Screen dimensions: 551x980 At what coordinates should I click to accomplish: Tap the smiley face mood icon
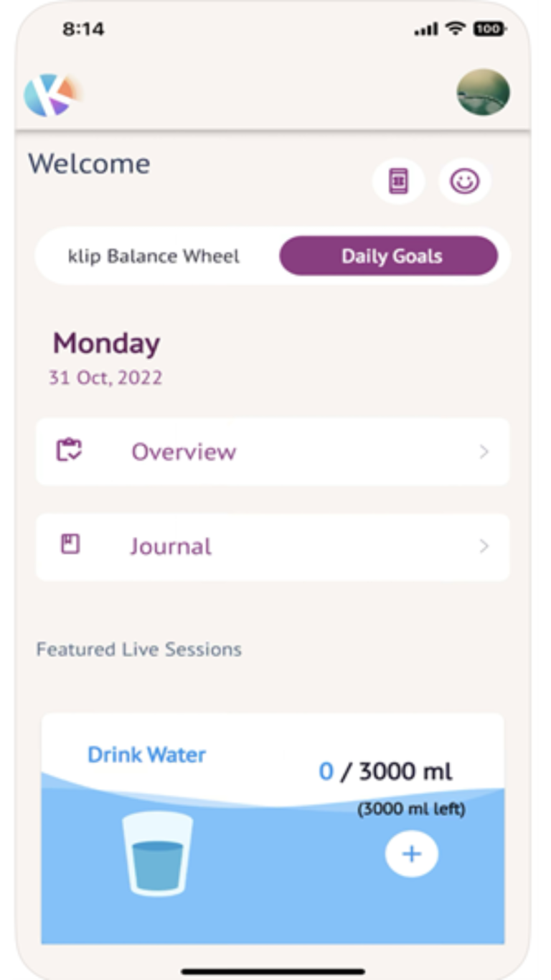pos(464,181)
